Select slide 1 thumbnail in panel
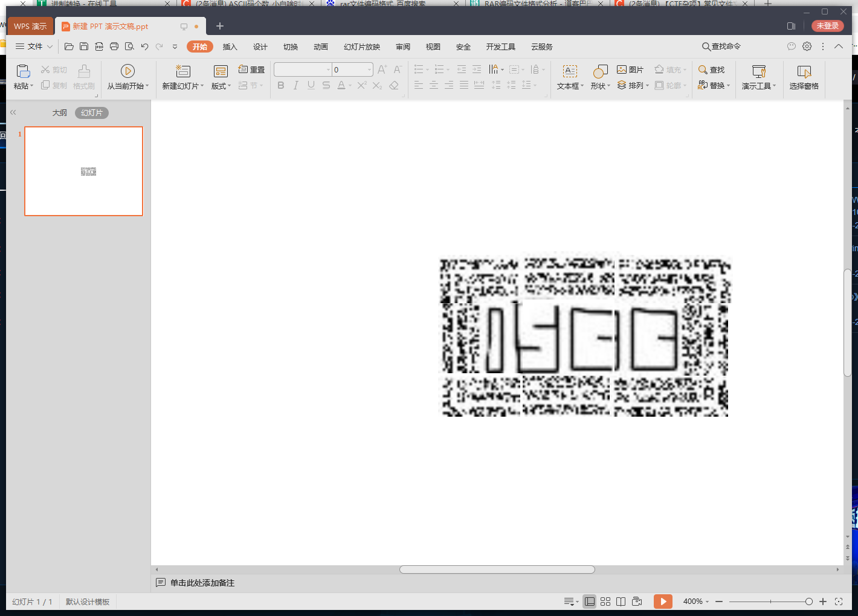This screenshot has width=858, height=616. [84, 171]
